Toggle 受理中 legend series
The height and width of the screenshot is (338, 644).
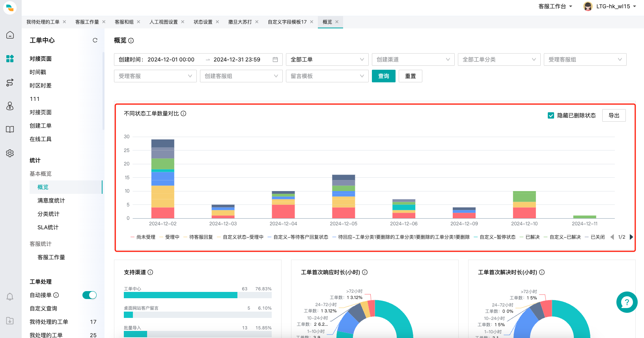click(x=169, y=237)
